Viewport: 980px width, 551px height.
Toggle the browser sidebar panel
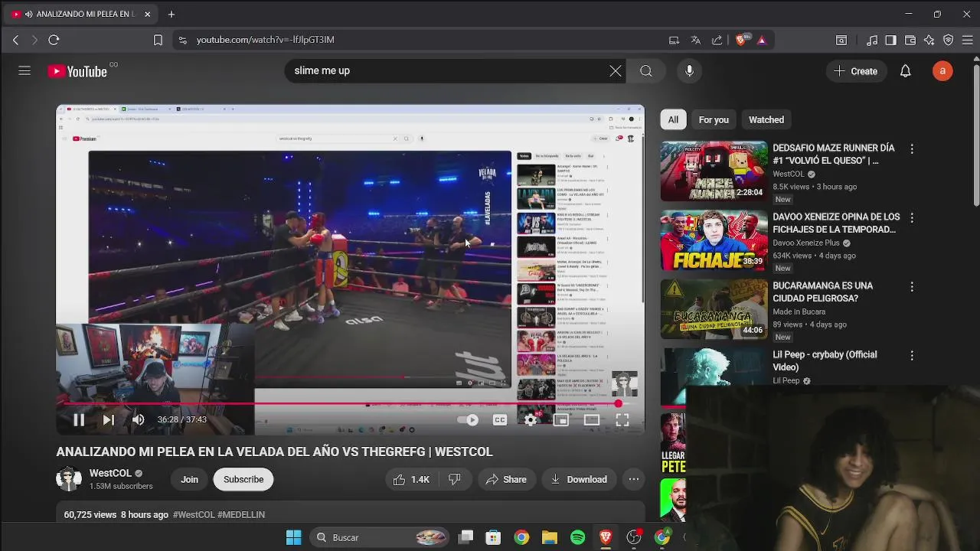pyautogui.click(x=890, y=40)
